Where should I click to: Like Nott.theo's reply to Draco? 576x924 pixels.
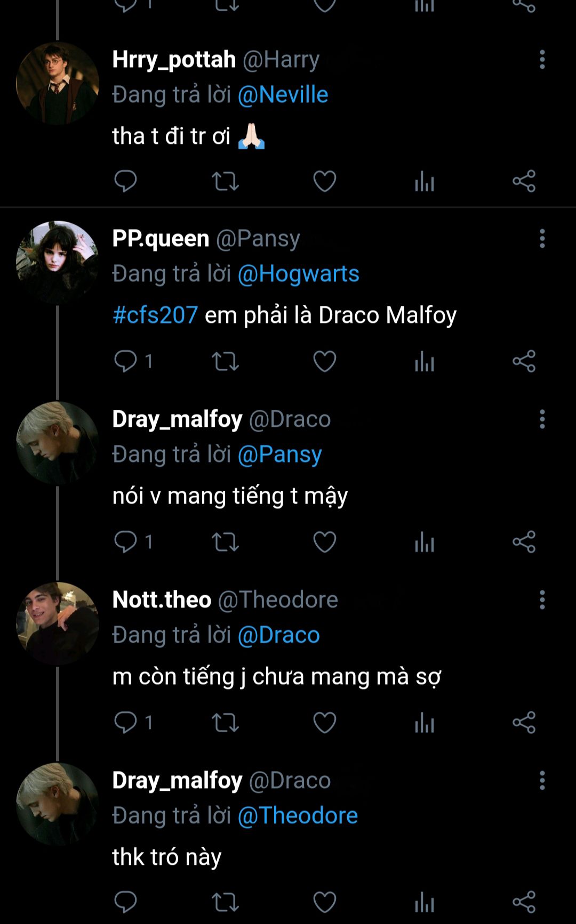point(324,723)
